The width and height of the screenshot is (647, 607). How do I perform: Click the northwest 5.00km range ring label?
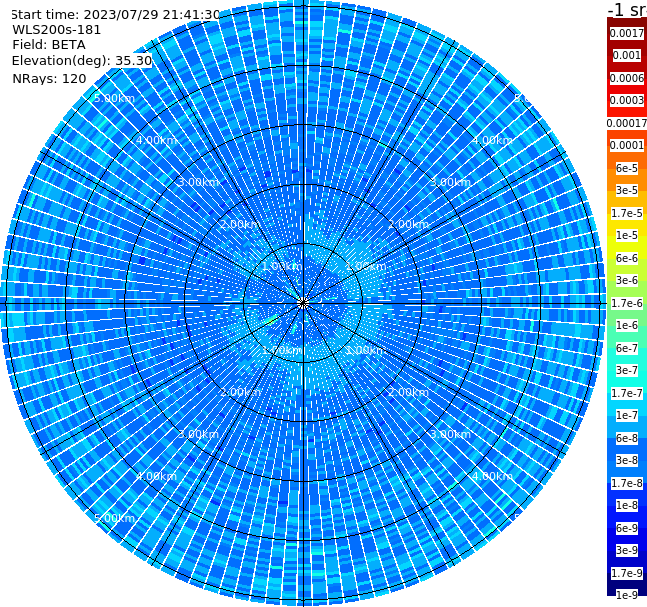tap(114, 98)
